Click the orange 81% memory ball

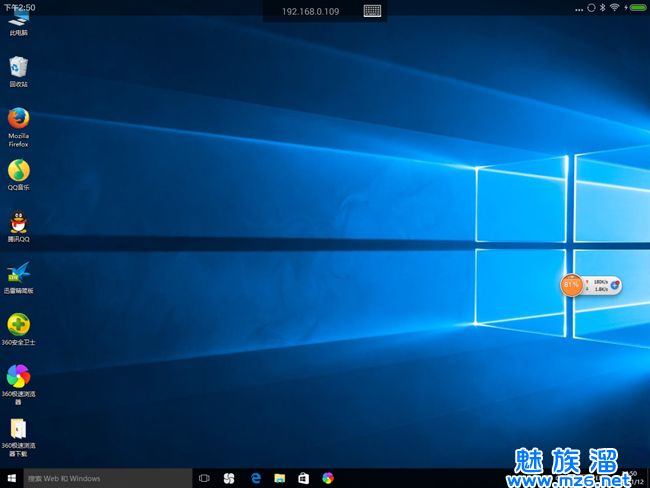[571, 285]
